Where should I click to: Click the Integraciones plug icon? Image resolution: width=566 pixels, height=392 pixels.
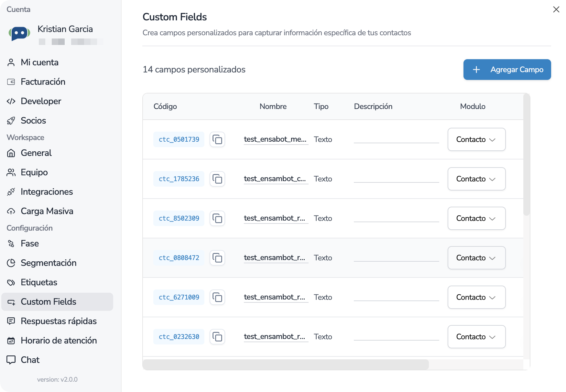(x=11, y=192)
